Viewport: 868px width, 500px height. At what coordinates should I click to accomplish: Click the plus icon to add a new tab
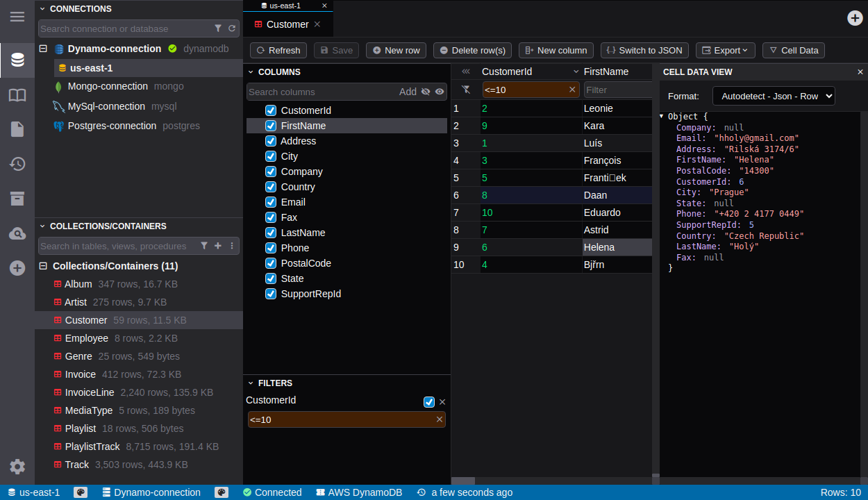point(855,18)
